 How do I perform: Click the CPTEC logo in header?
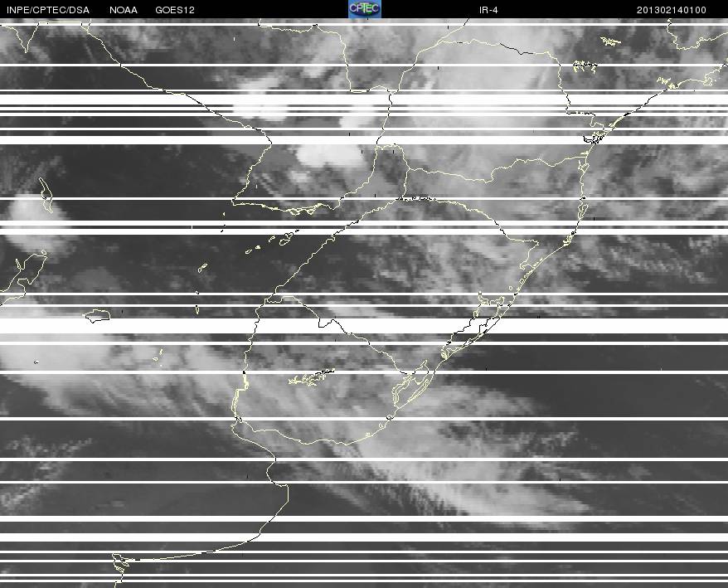click(365, 9)
